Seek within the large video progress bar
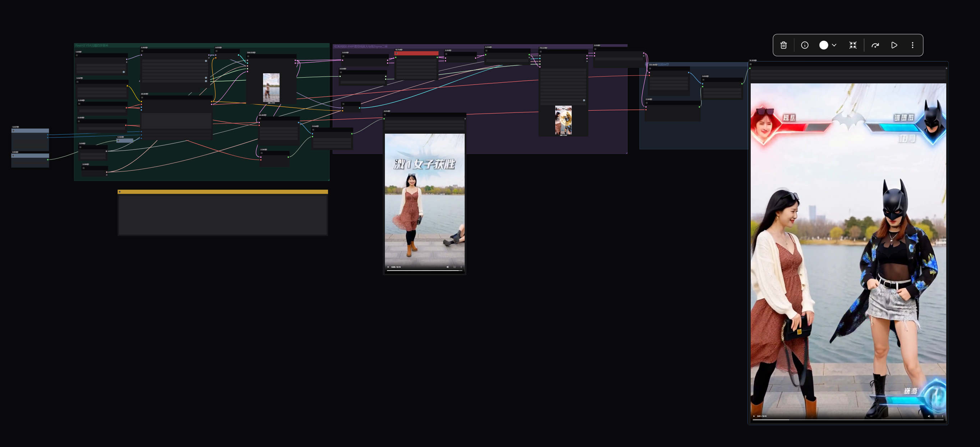980x447 pixels. tap(848, 420)
